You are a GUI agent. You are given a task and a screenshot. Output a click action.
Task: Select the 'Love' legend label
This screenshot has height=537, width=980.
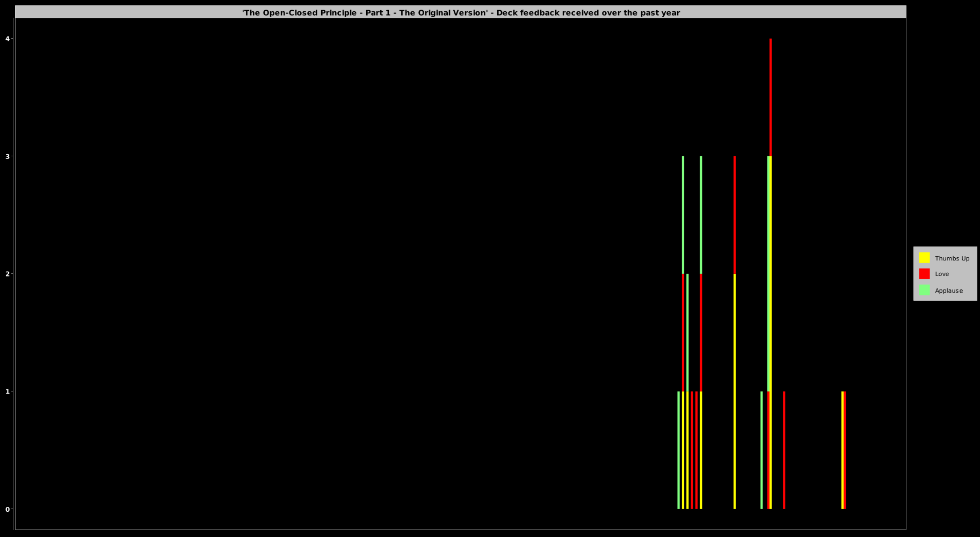tap(942, 274)
